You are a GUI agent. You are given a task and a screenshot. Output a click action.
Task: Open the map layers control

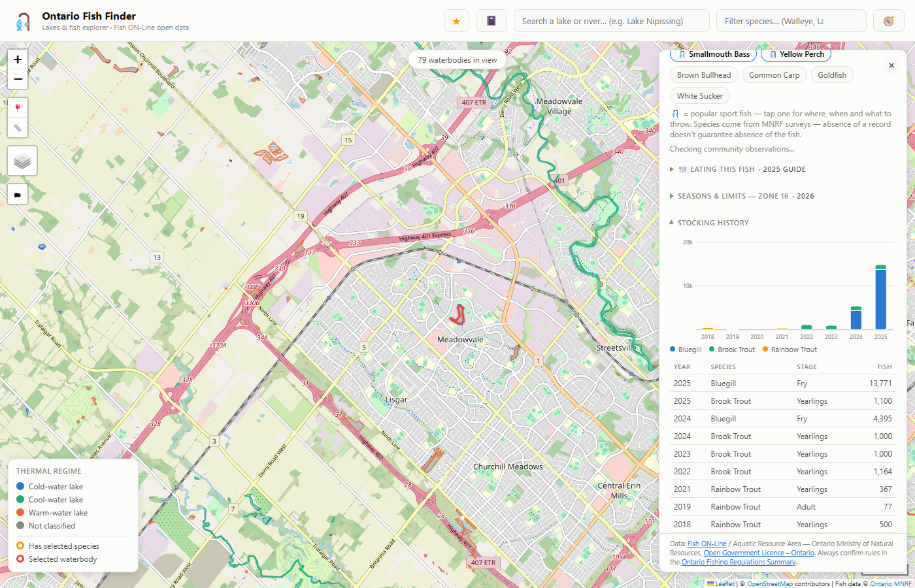pos(22,161)
